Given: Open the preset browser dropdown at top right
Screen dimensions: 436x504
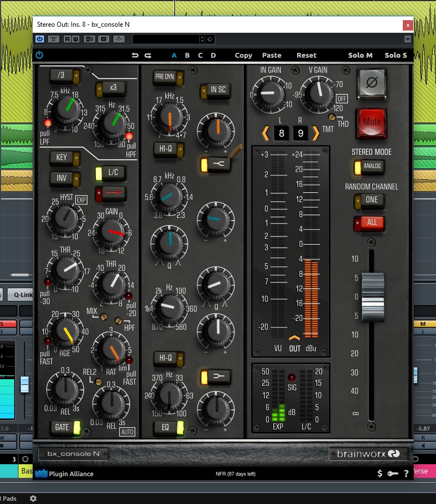Looking at the screenshot, I should (x=407, y=39).
